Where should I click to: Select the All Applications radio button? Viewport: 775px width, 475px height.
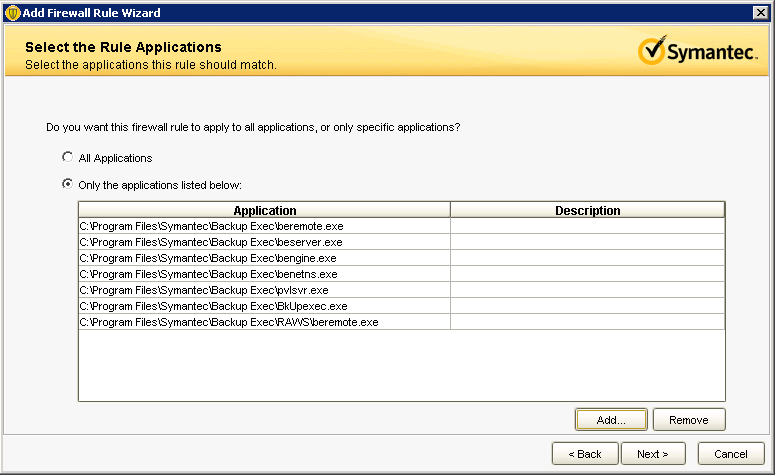68,157
